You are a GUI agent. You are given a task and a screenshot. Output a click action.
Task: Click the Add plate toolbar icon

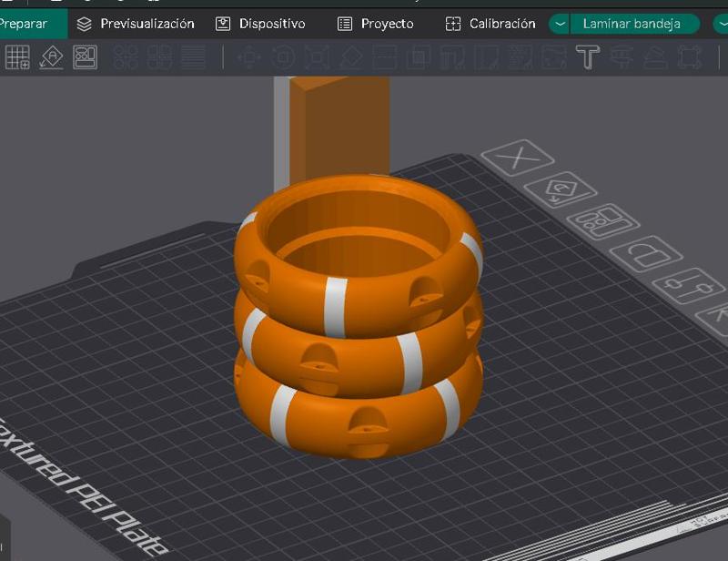(x=17, y=57)
